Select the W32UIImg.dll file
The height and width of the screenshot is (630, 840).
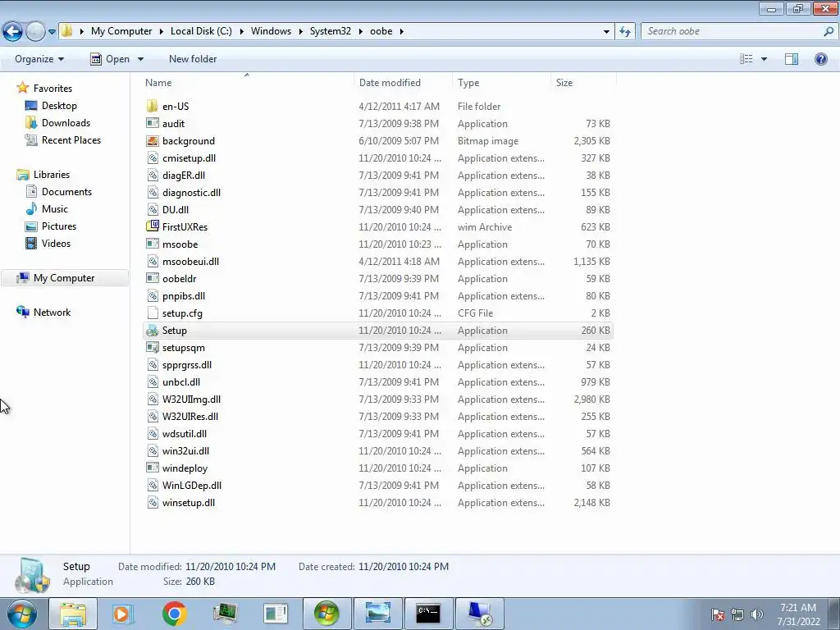pos(191,399)
